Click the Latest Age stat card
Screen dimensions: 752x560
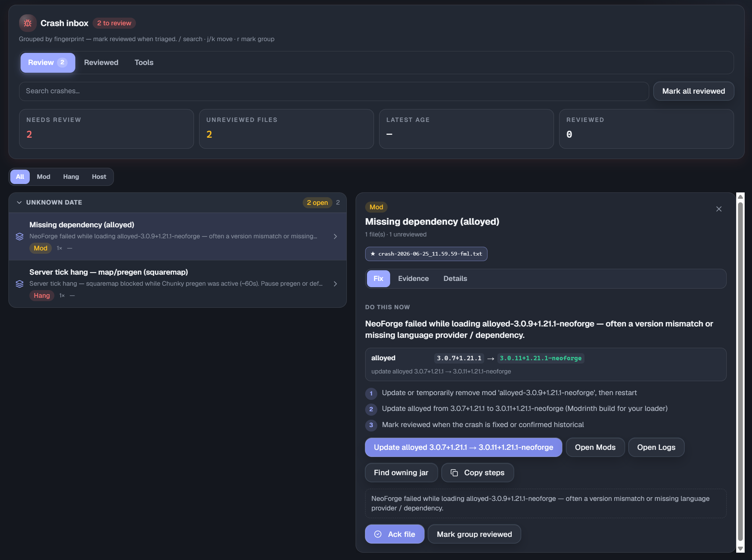point(467,129)
